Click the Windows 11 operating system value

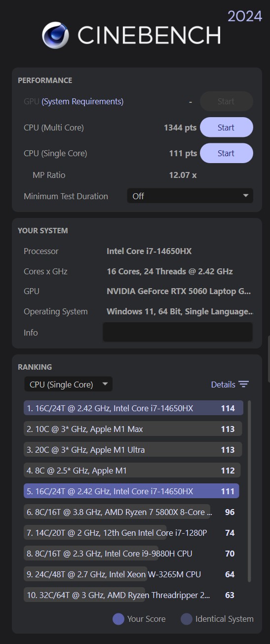(x=181, y=311)
